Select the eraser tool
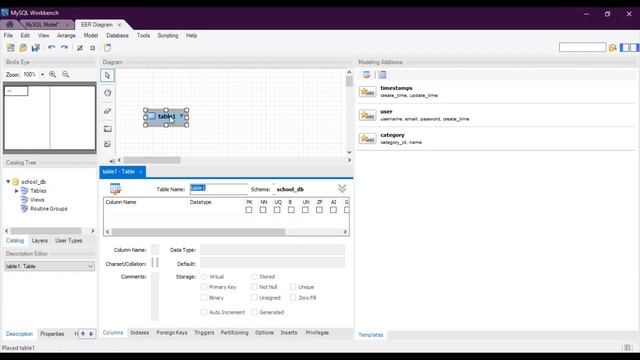The image size is (640, 360). [107, 111]
